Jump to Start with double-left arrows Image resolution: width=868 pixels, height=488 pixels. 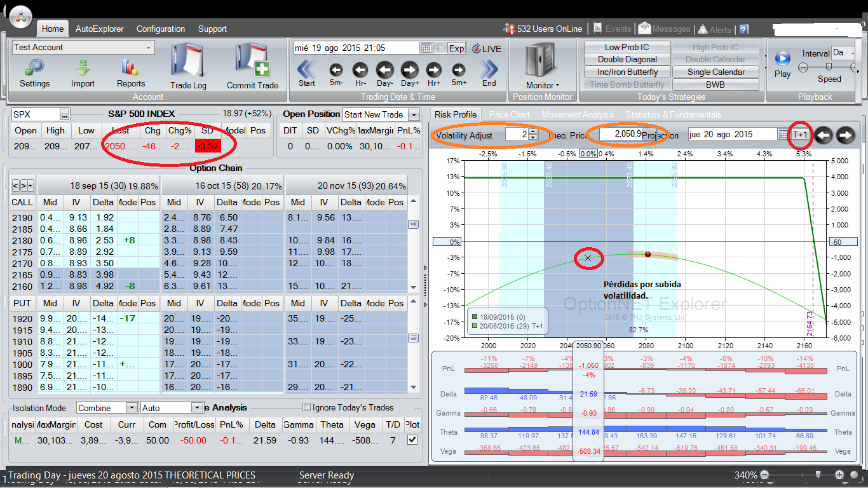point(306,69)
